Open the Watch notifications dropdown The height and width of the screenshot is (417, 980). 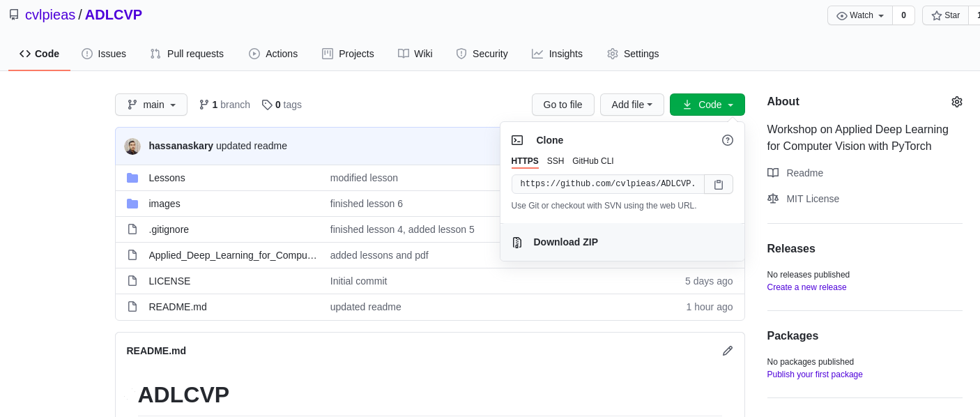pyautogui.click(x=860, y=15)
